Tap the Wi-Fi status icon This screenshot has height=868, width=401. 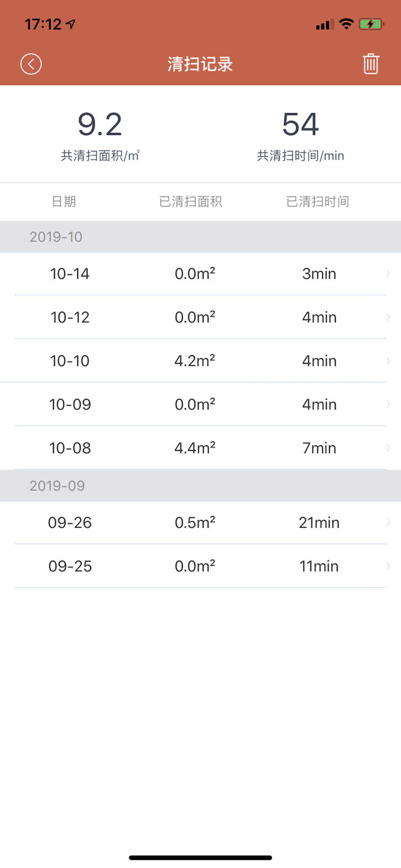[346, 24]
